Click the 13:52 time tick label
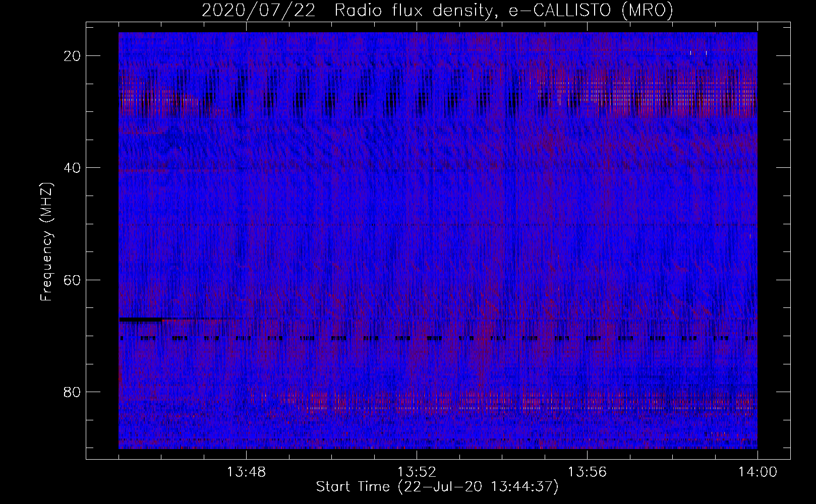Viewport: 816px width, 504px height. [x=417, y=472]
